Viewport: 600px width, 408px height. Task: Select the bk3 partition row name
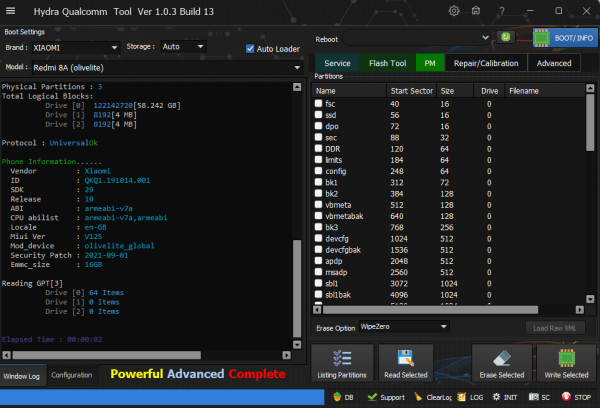point(332,227)
